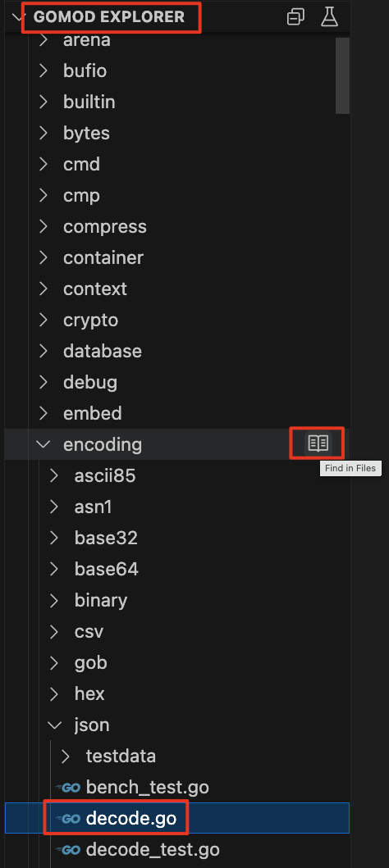Image resolution: width=389 pixels, height=868 pixels.
Task: Click the Go icon beside decode_test.go
Action: [x=68, y=849]
